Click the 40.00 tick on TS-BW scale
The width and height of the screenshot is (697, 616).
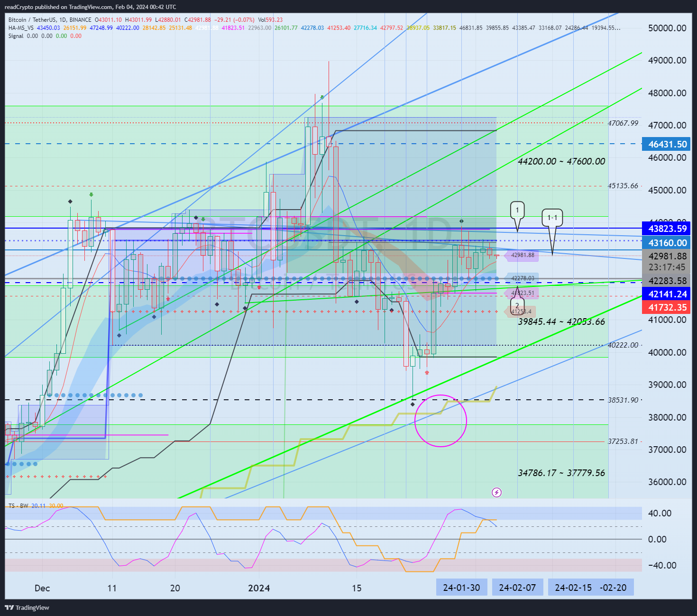[660, 513]
